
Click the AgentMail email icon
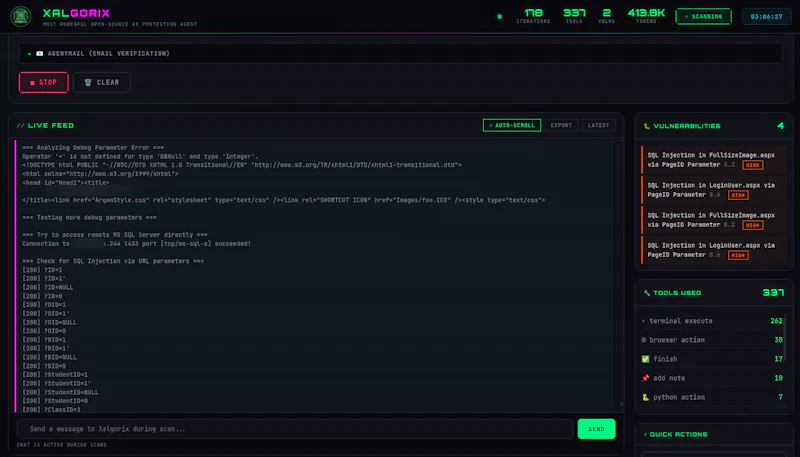(39, 54)
